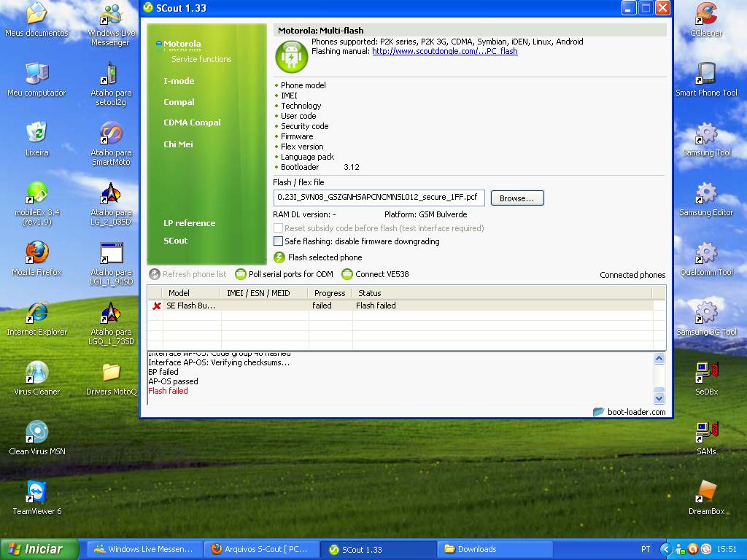Open the scoutdongle.com flashing manual link
Screen dimensions: 747x560
pyautogui.click(x=444, y=52)
